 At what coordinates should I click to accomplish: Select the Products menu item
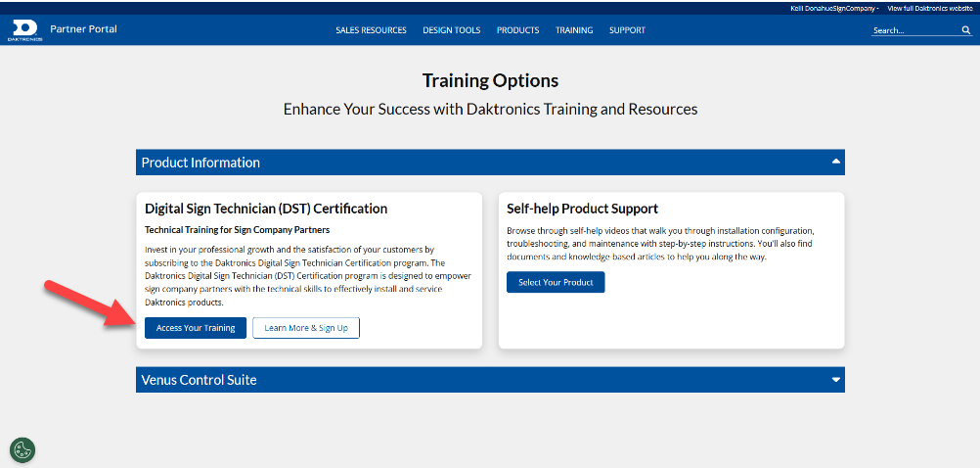pyautogui.click(x=517, y=30)
